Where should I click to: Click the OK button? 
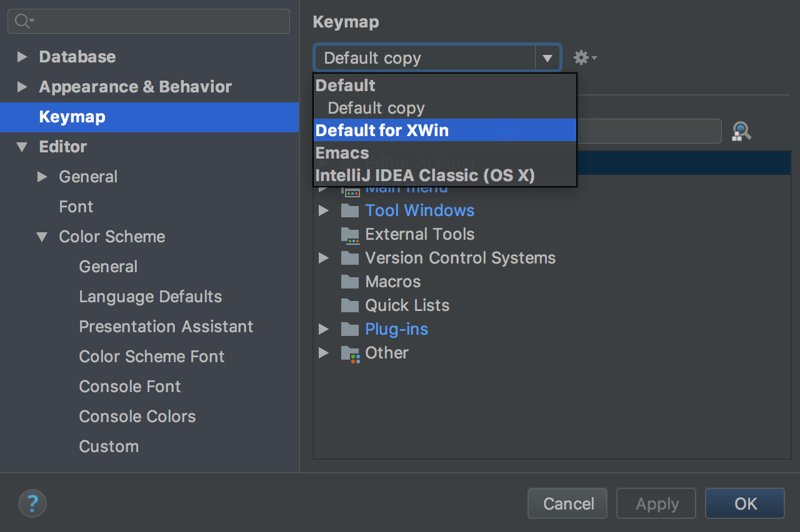[744, 503]
